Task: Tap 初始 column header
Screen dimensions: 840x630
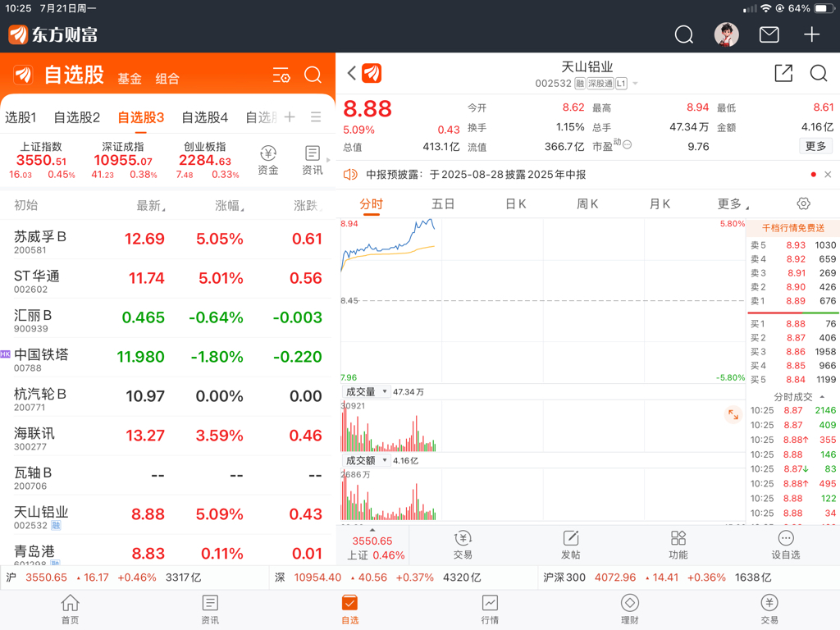Action: click(25, 205)
